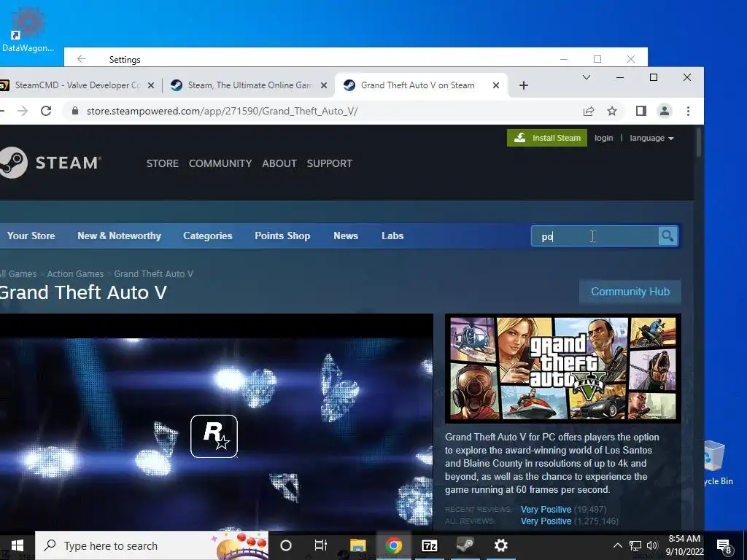Open Chrome three-dot menu
This screenshot has width=747, height=560.
tap(688, 111)
